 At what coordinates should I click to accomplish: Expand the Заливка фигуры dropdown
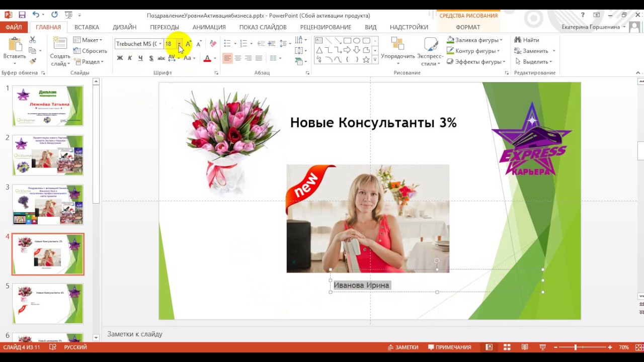coord(501,40)
